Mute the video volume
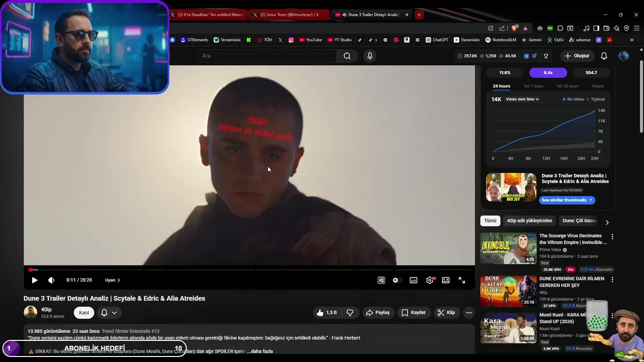This screenshot has height=362, width=644. point(51,280)
